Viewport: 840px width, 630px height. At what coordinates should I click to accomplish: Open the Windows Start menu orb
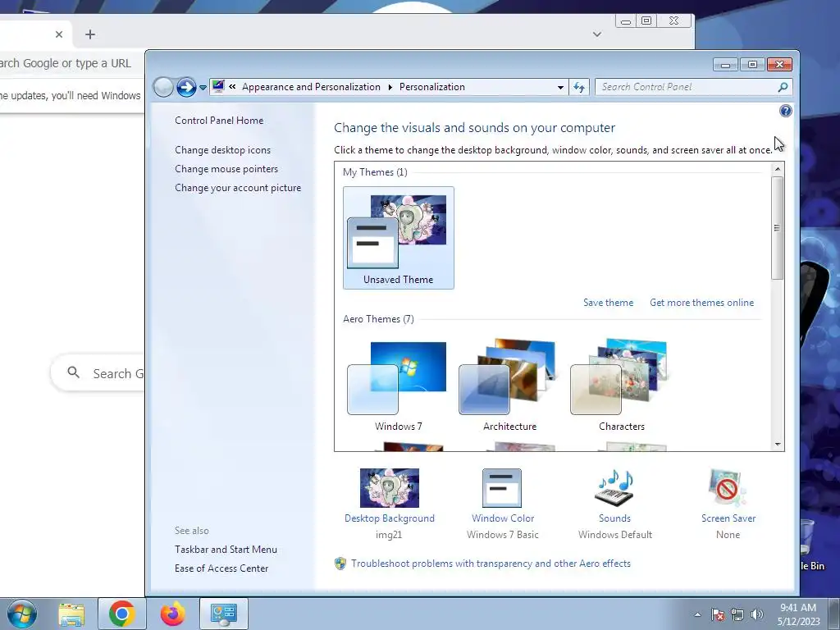tap(21, 614)
